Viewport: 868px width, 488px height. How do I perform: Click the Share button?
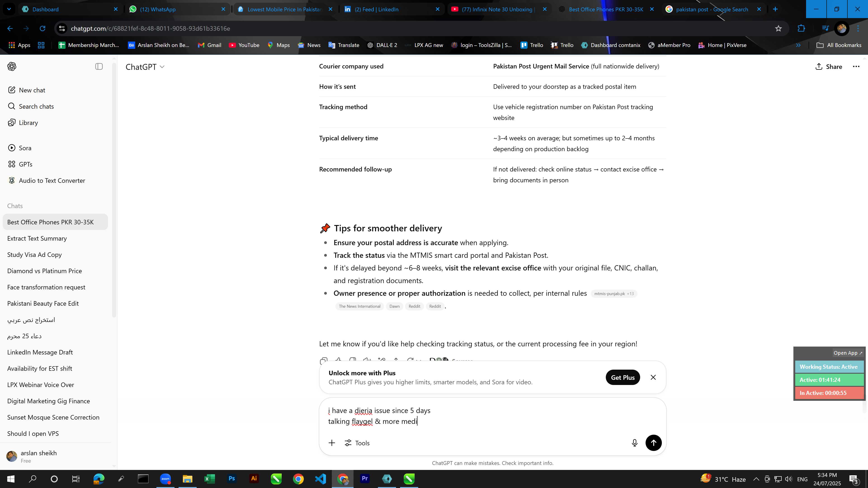tap(829, 66)
